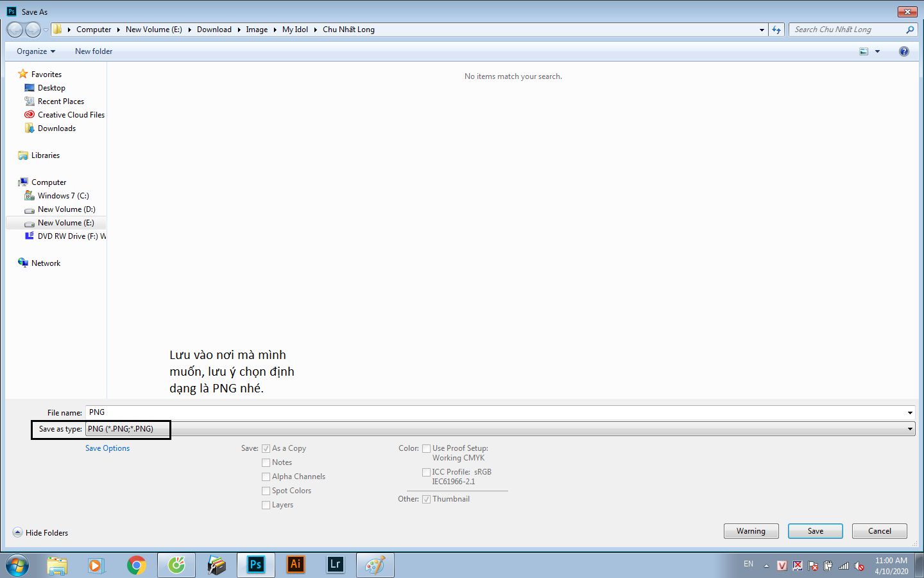Viewport: 924px width, 578px height.
Task: Collapse the Hide Folders expander
Action: coord(18,532)
